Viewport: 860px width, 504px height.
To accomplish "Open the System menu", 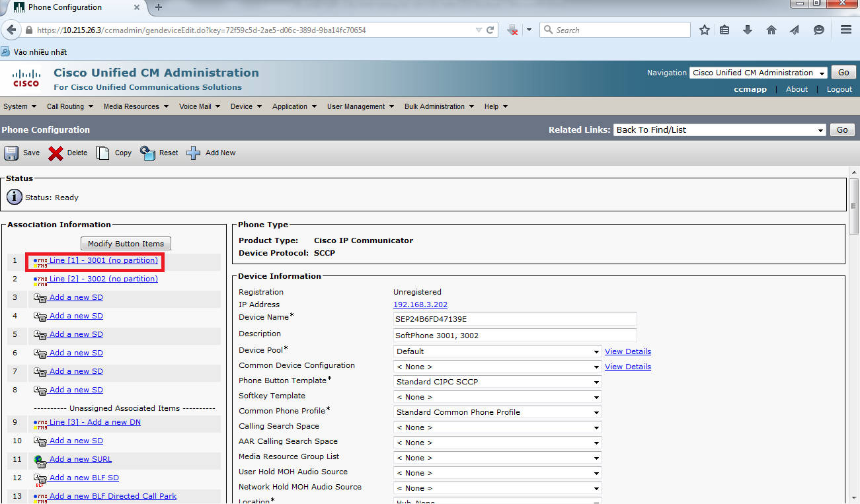I will click(x=20, y=106).
